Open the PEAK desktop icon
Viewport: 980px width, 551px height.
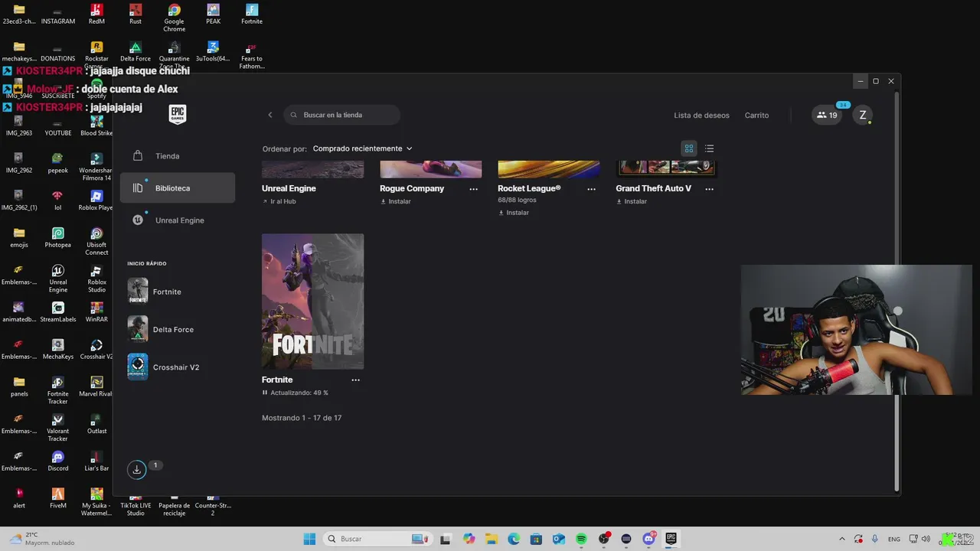pos(213,14)
